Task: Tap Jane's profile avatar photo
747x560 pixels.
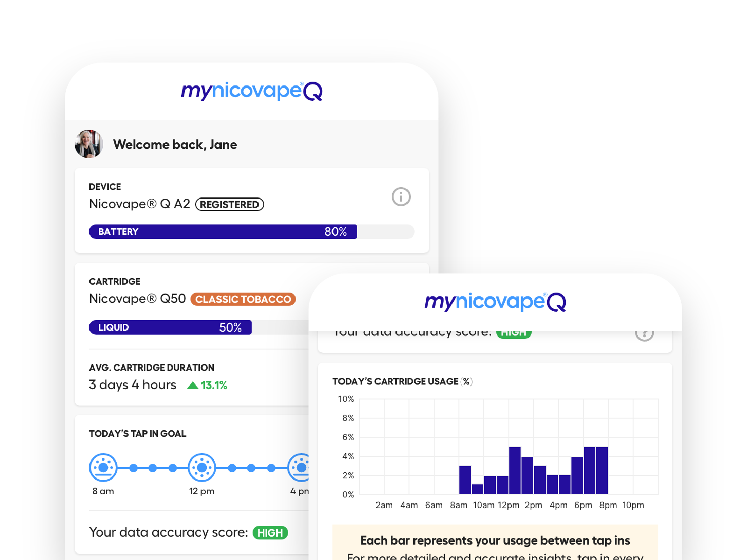Action: [89, 144]
